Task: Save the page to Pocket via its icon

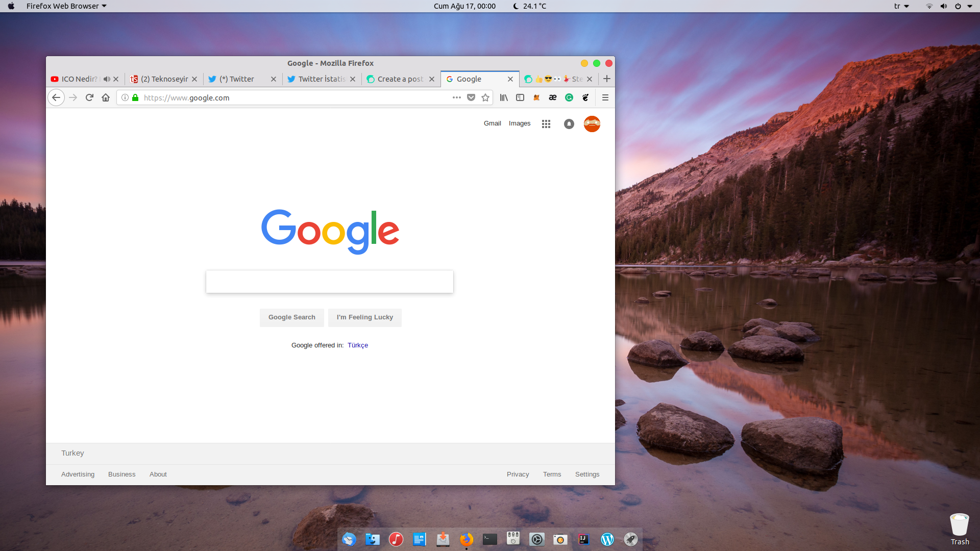Action: click(x=471, y=97)
